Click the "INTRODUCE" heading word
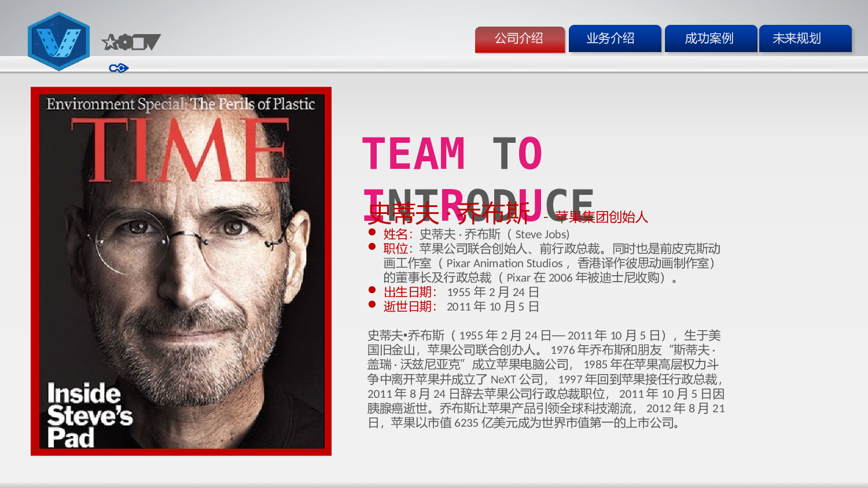 point(479,205)
